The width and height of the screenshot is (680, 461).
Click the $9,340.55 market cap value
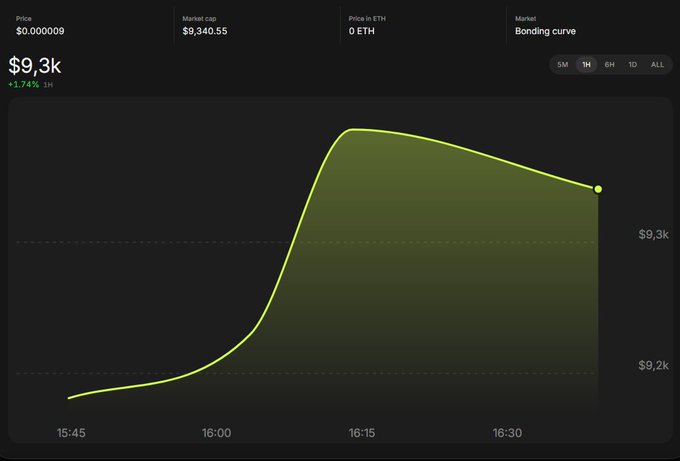(x=205, y=31)
